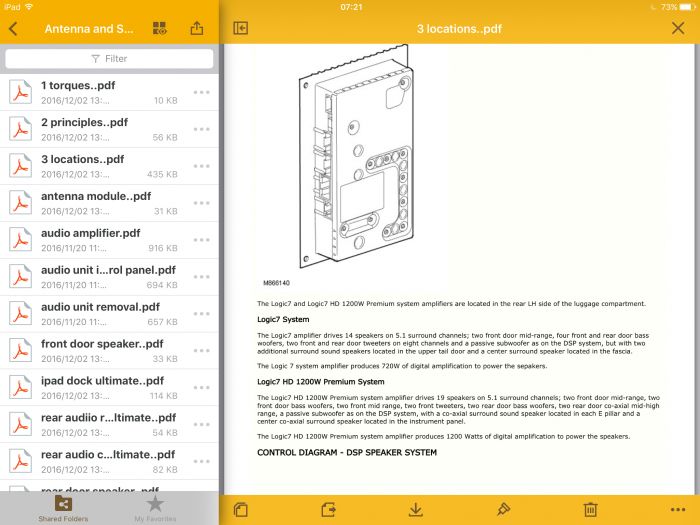Screen dimensions: 700x525
Task: Open antenna module..pdf file
Action: pyautogui.click(x=109, y=203)
